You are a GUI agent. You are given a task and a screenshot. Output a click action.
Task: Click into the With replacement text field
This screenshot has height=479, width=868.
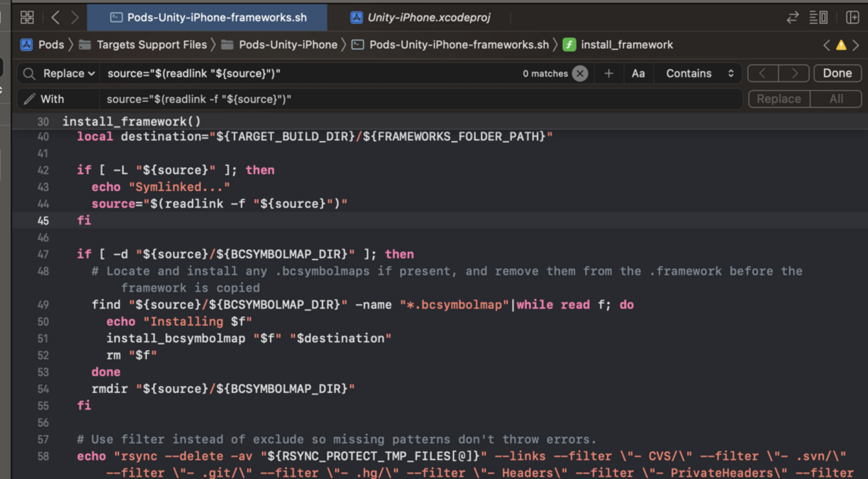(x=414, y=99)
